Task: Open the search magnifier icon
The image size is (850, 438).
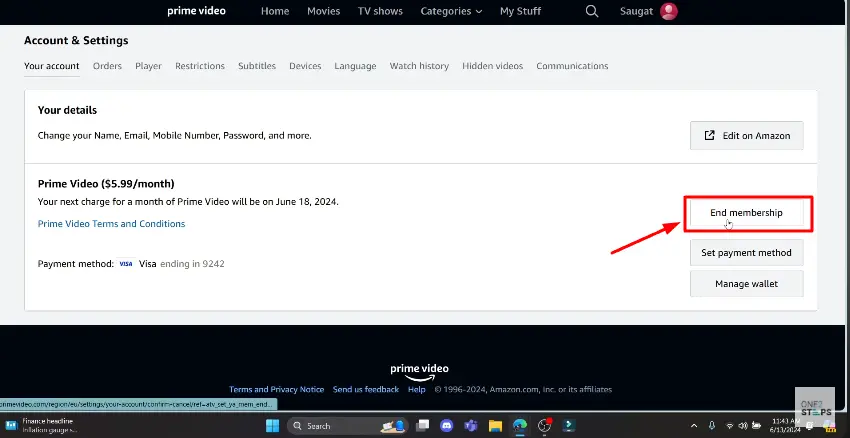Action: pyautogui.click(x=592, y=11)
